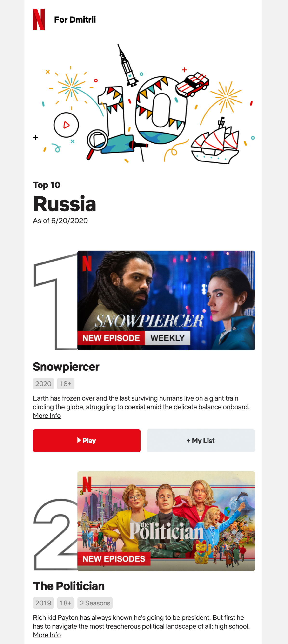Click the Top 10 banner illustration
288x644 pixels.
144,104
